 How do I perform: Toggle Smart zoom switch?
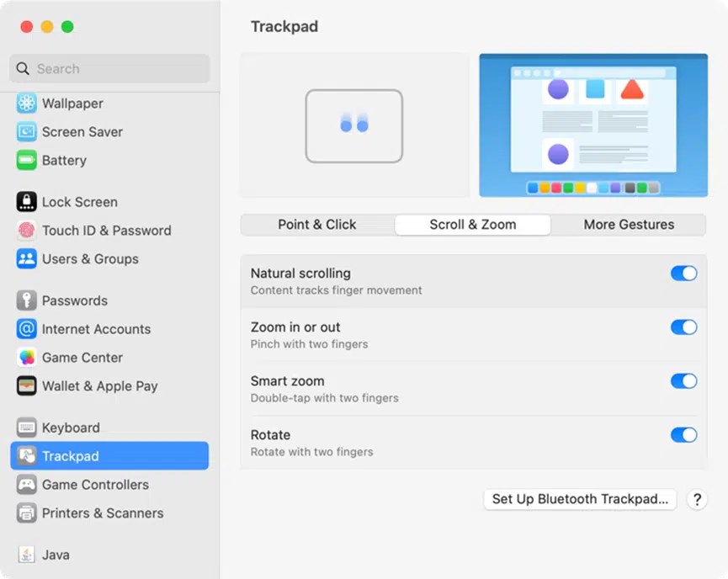683,381
